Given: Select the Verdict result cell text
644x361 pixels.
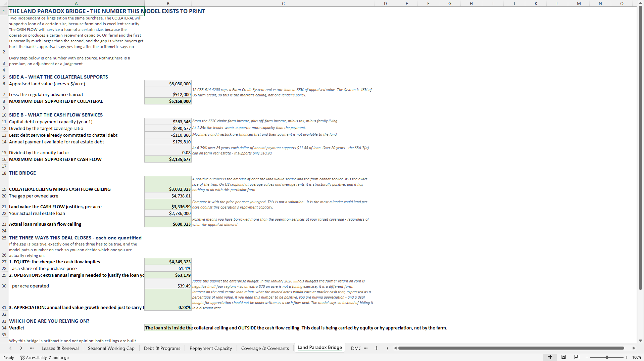Looking at the screenshot, I should pyautogui.click(x=296, y=328).
